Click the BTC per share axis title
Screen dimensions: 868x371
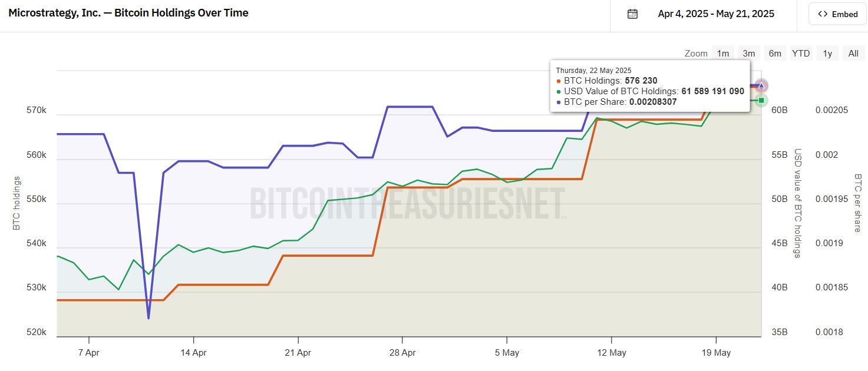pos(857,203)
